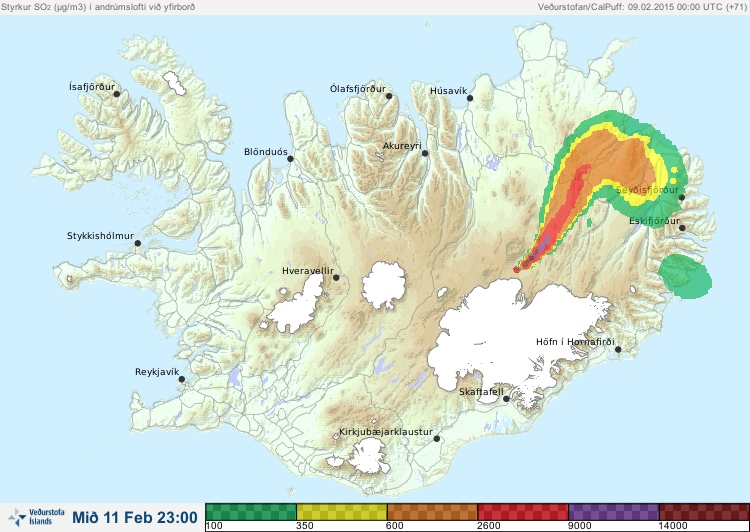Click the 'Ísafjörður' label
The width and height of the screenshot is (750, 532).
pos(92,87)
